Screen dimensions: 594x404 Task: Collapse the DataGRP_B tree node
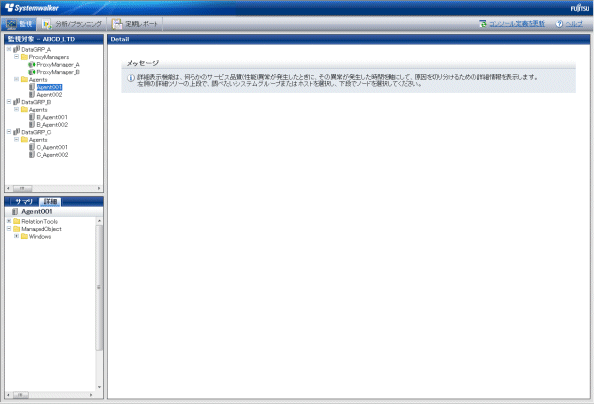[9, 102]
